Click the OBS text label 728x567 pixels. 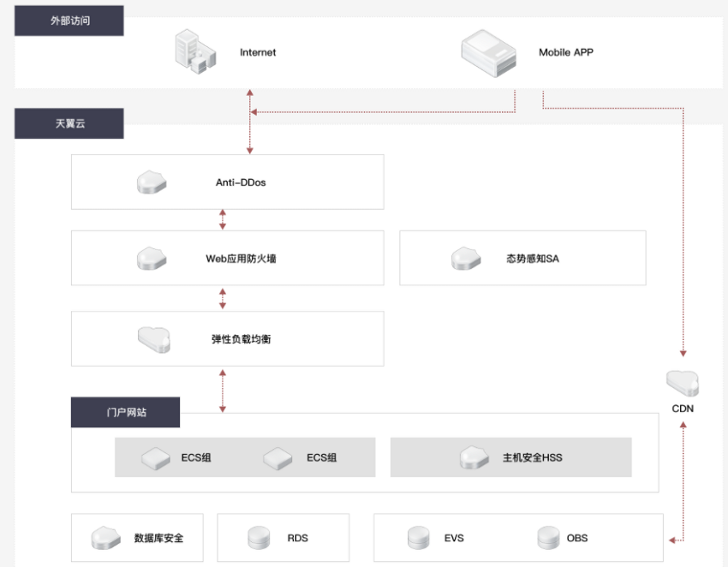pos(577,538)
